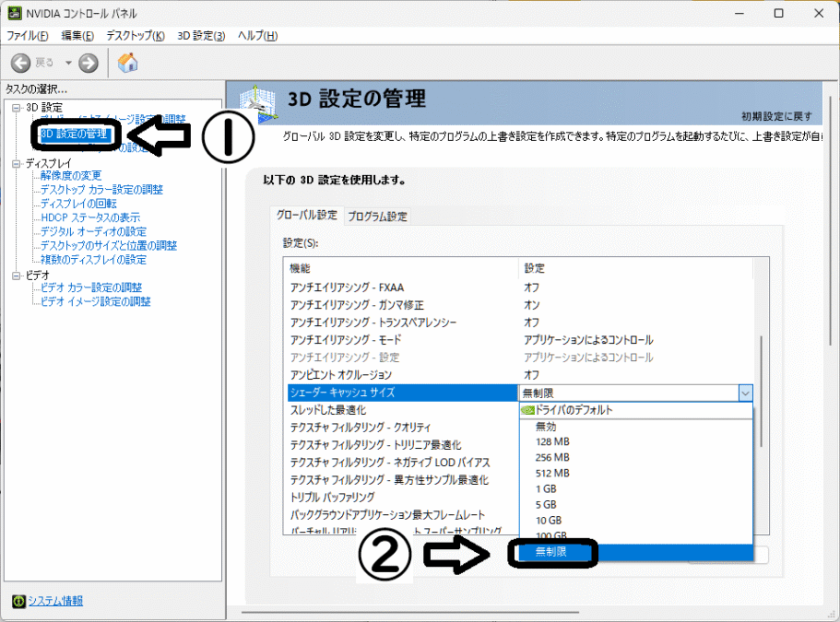Image resolution: width=840 pixels, height=622 pixels.
Task: Choose 128 MB option
Action: coord(636,442)
